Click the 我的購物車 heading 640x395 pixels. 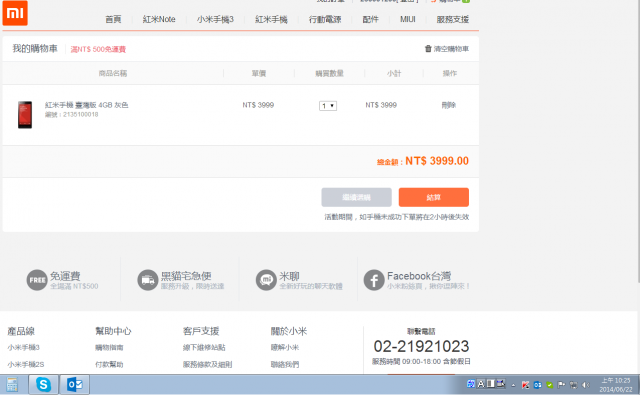(35, 49)
